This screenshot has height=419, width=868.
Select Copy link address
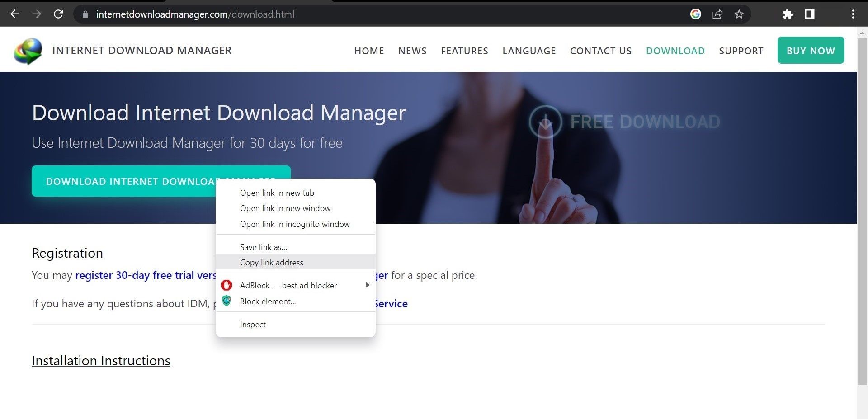[296, 263]
